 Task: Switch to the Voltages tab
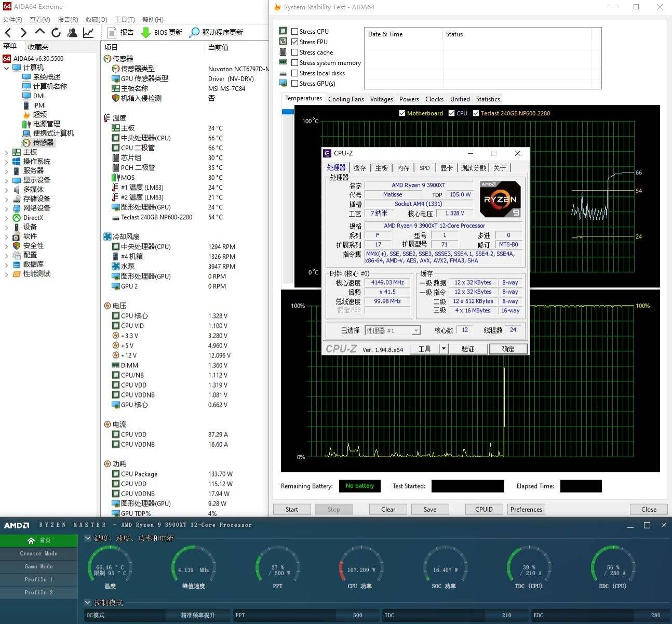pos(381,99)
